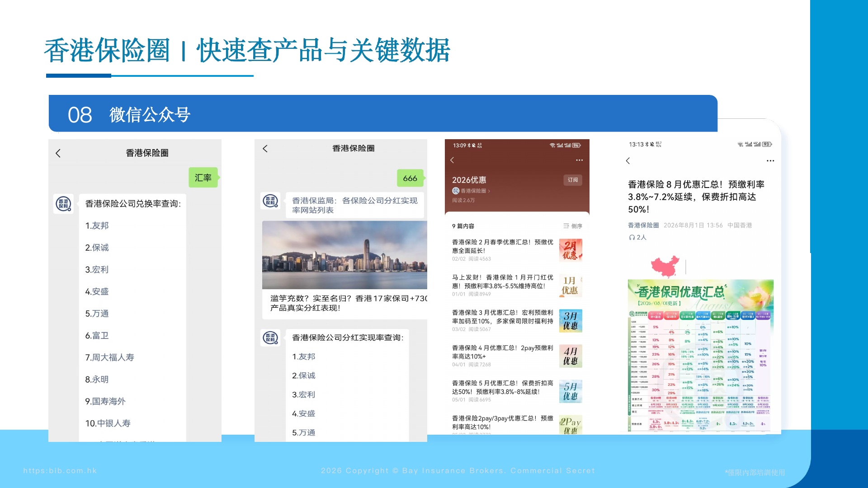
Task: Open 香港保险圈 author link in article
Action: (x=643, y=225)
